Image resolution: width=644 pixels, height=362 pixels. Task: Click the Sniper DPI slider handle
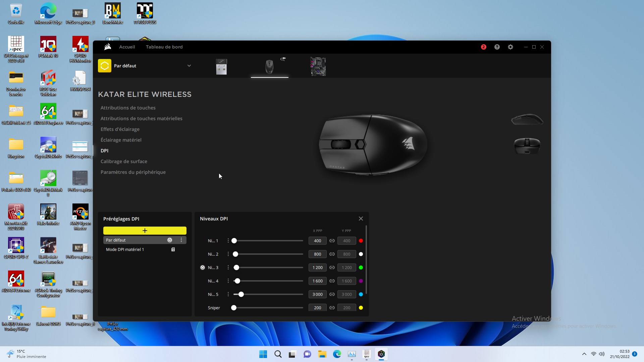click(234, 308)
